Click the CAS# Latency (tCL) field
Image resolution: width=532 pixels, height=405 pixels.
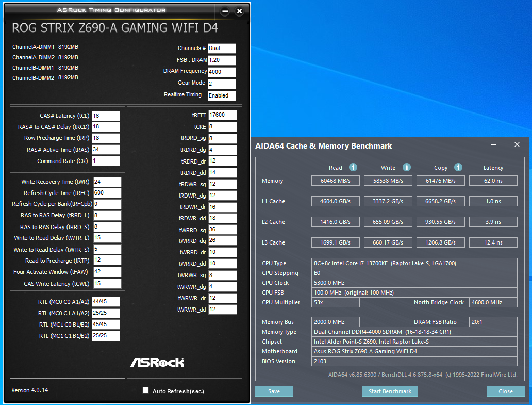(x=106, y=116)
